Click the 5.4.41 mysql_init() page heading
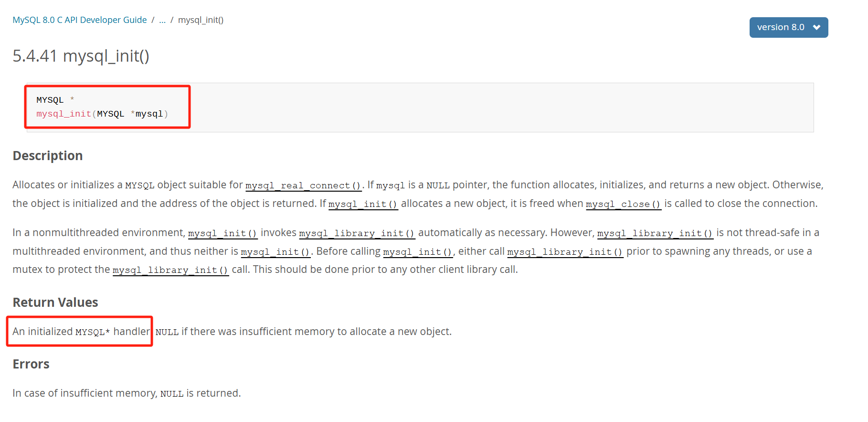 81,56
